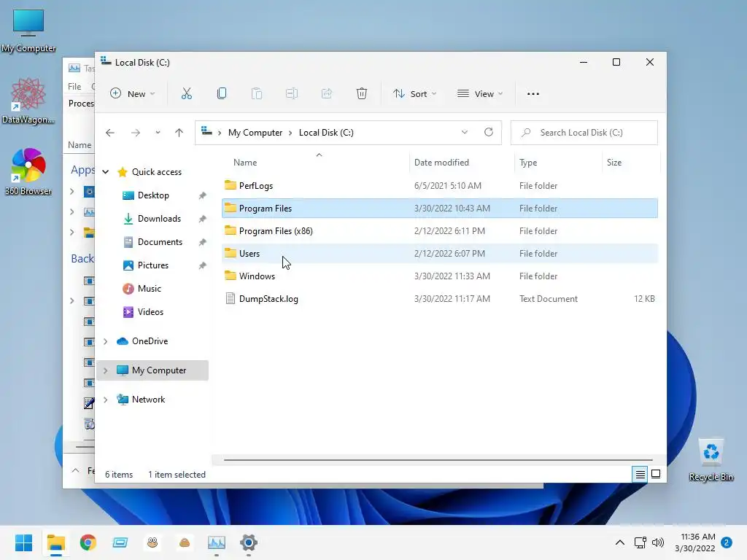
Task: Go up one folder level
Action: click(x=179, y=133)
